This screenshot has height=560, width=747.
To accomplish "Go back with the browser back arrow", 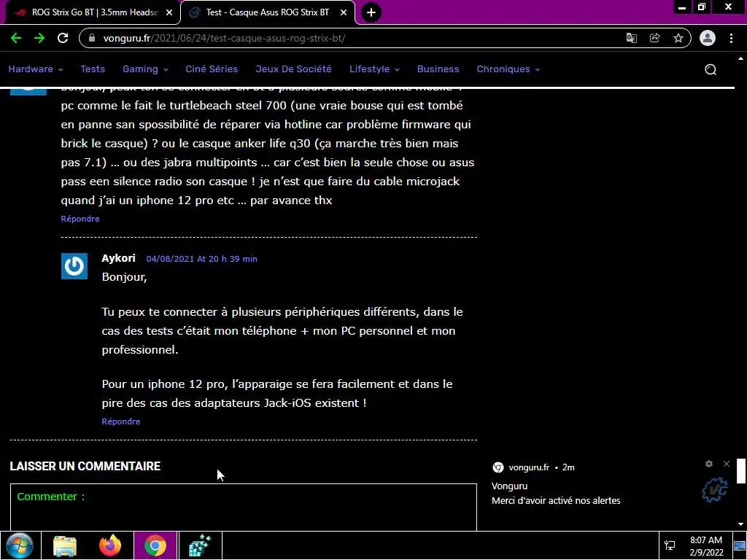I will click(16, 38).
